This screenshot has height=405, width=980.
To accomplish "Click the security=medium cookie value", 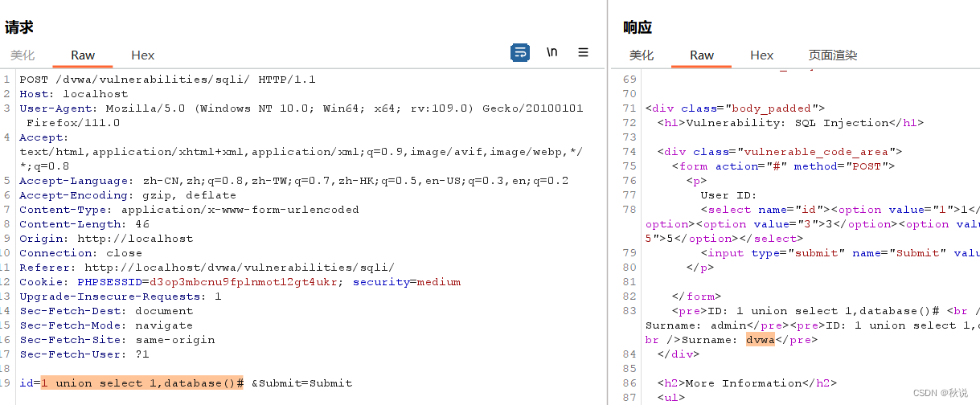I will pyautogui.click(x=407, y=282).
